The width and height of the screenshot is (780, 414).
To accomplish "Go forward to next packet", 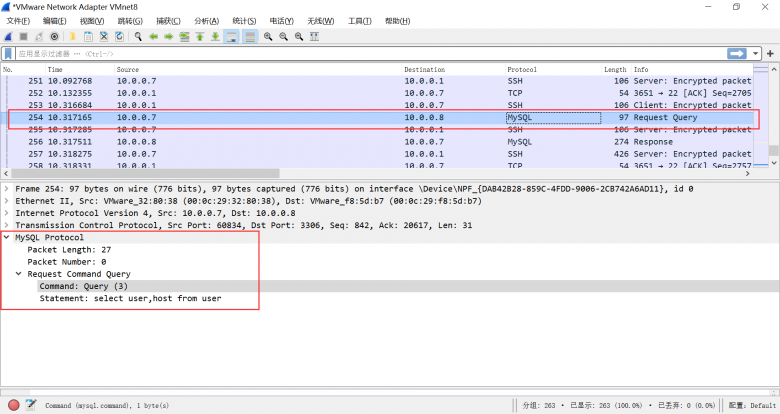I will [169, 36].
